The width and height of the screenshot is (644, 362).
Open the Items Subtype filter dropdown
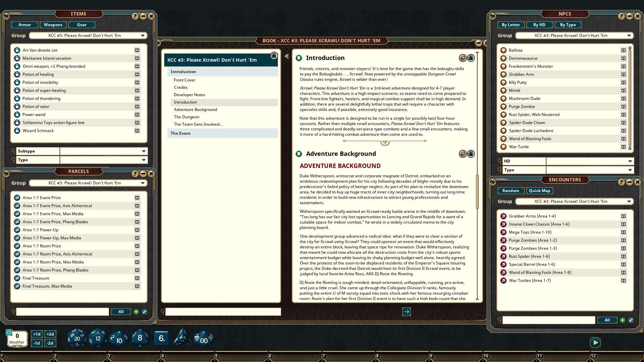click(144, 151)
